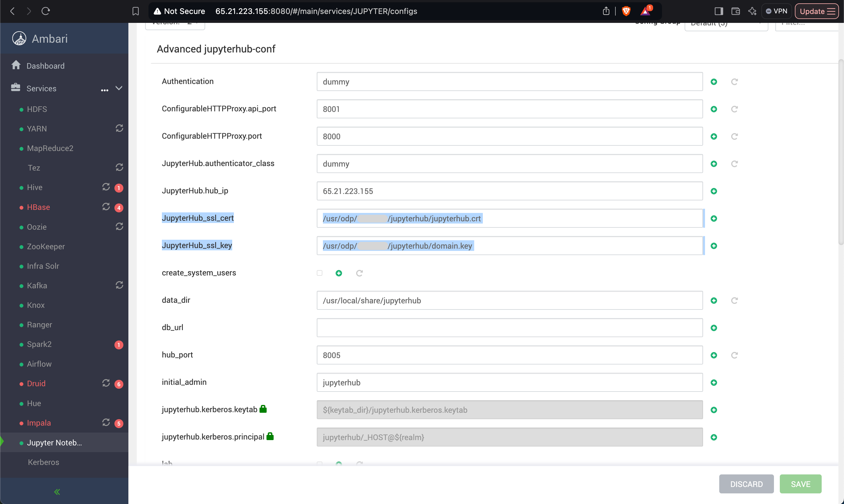Open Knox service page
This screenshot has height=504, width=844.
tap(36, 305)
